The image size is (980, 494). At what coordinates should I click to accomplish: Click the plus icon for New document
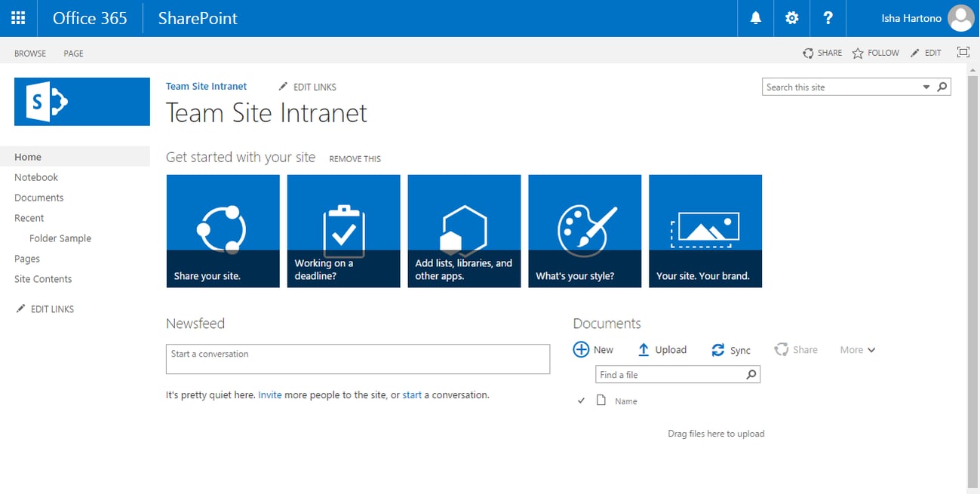pos(581,349)
